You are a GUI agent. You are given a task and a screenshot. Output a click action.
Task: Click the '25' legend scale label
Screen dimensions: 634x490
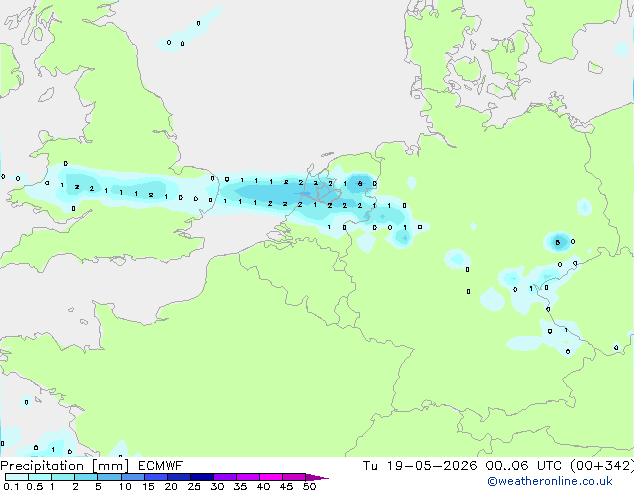pyautogui.click(x=194, y=486)
